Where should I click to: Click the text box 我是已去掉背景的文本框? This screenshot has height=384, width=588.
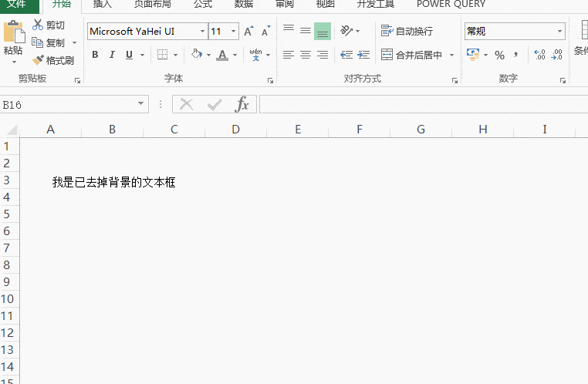tap(113, 182)
